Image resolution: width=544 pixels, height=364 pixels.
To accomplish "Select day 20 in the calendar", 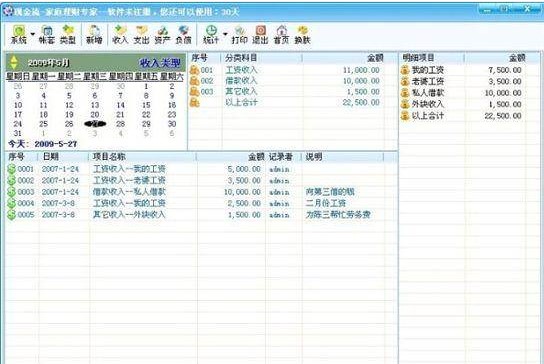I will [x=95, y=115].
